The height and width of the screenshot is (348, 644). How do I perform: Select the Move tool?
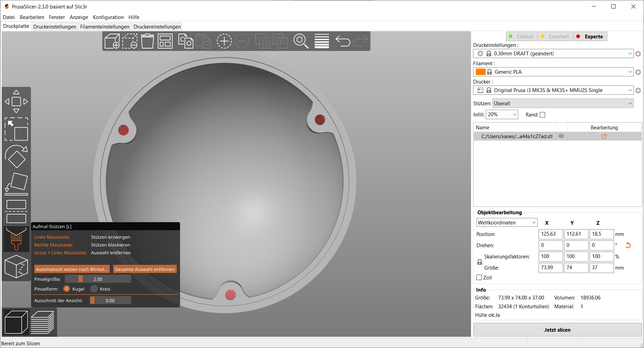(x=16, y=101)
